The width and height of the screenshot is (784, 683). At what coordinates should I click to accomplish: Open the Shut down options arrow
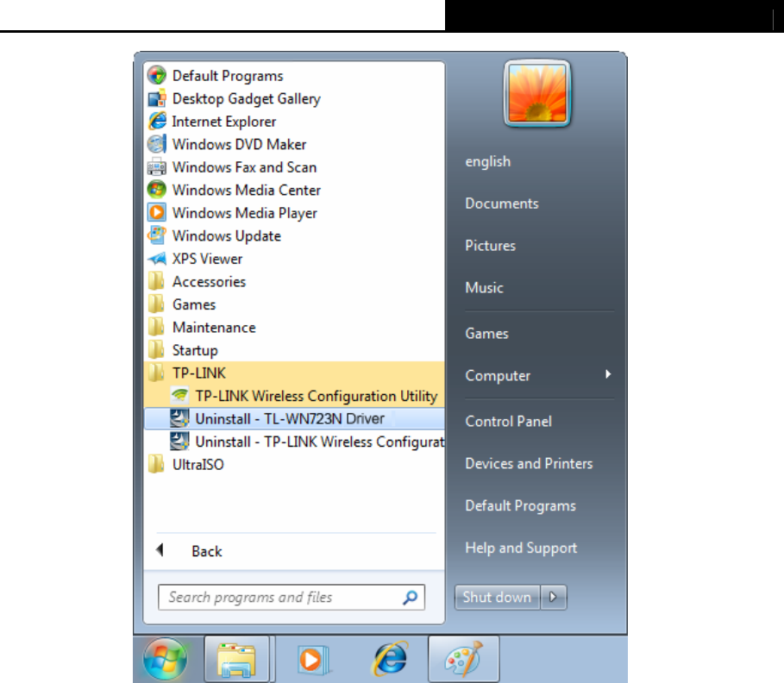pos(554,598)
